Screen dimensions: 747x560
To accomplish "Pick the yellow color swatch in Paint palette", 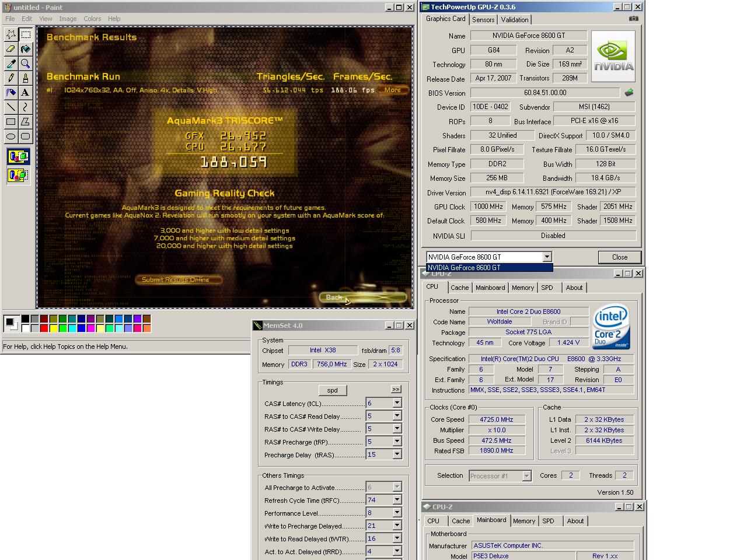I will (53, 328).
